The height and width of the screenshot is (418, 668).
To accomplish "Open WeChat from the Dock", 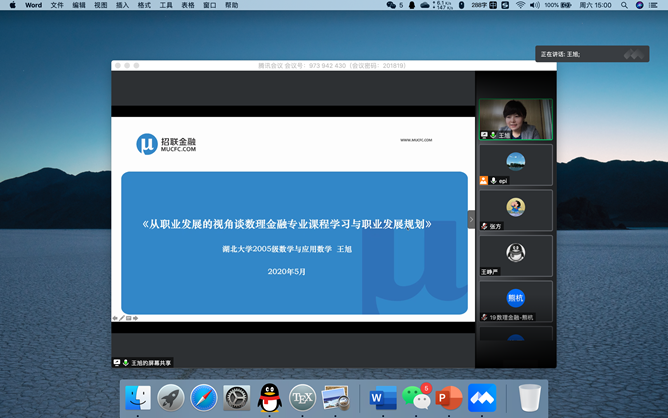I will click(416, 398).
